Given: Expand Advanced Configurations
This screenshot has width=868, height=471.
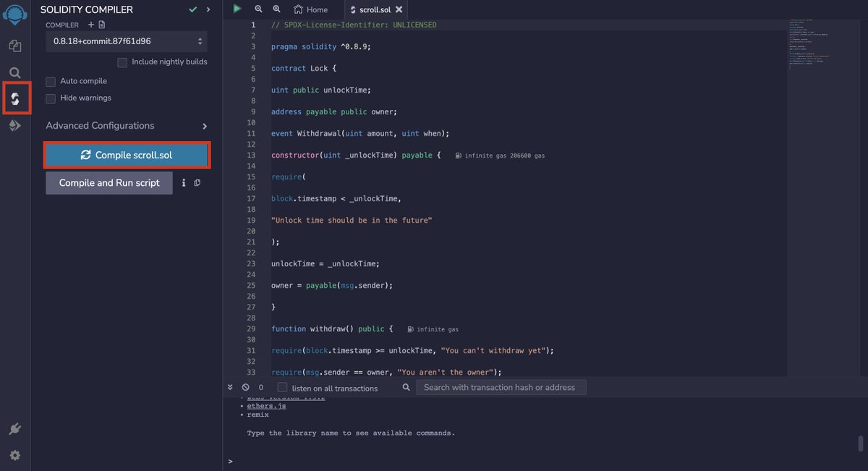Looking at the screenshot, I should coord(101,125).
